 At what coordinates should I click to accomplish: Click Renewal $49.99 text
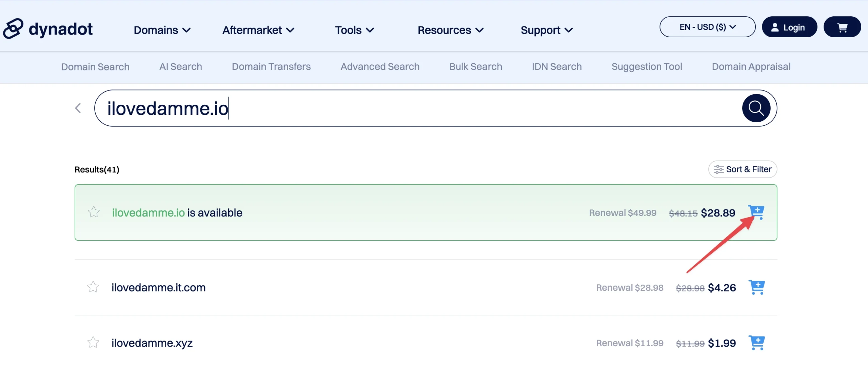coord(623,213)
